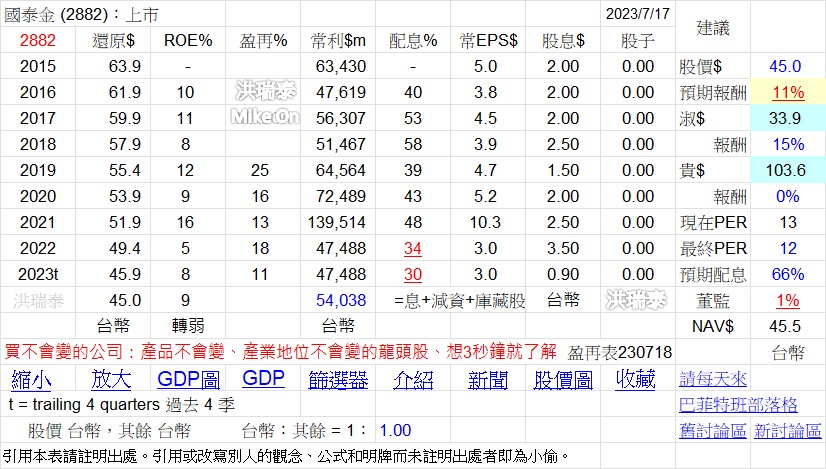Click the 2019 盈再% value 25
The width and height of the screenshot is (826, 469).
[x=260, y=170]
